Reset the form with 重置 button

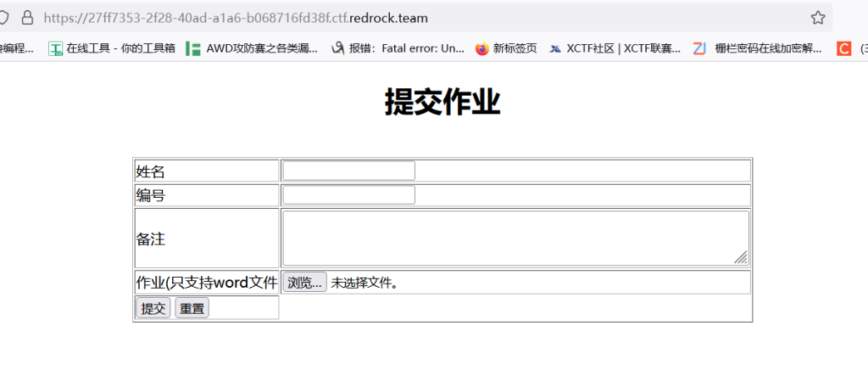192,308
